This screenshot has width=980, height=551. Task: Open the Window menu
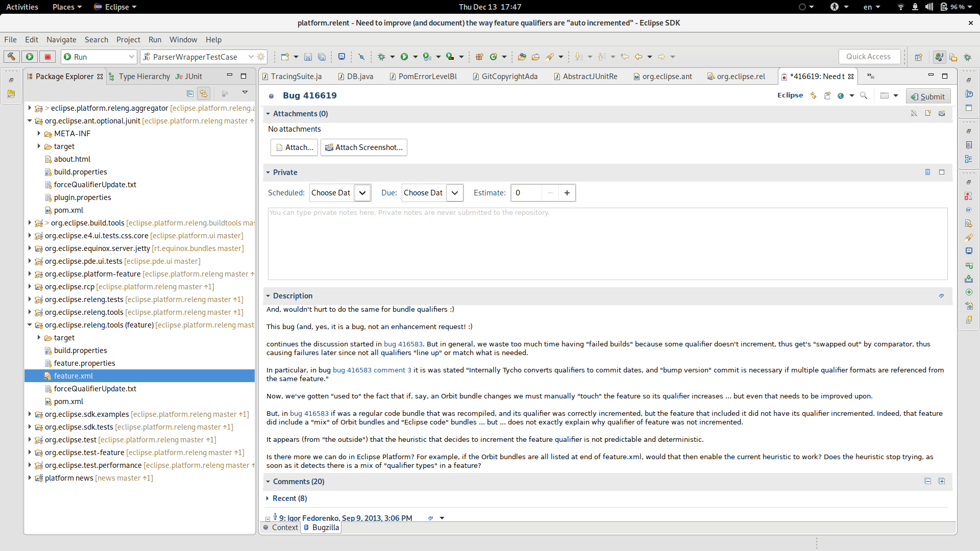click(x=183, y=39)
